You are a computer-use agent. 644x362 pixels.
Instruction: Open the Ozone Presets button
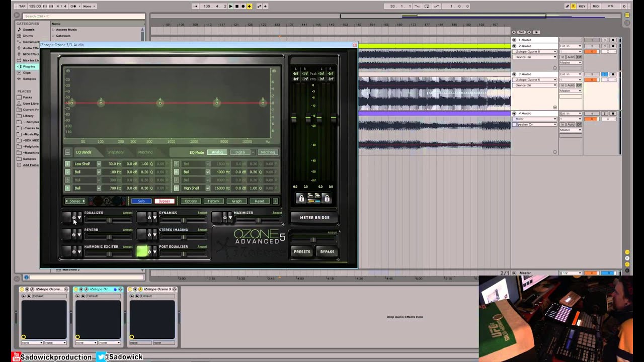coord(302,252)
